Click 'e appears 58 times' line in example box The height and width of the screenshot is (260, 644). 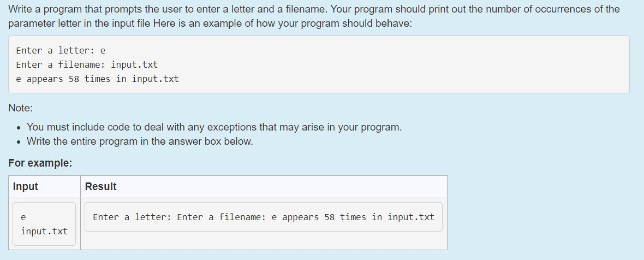(x=97, y=79)
